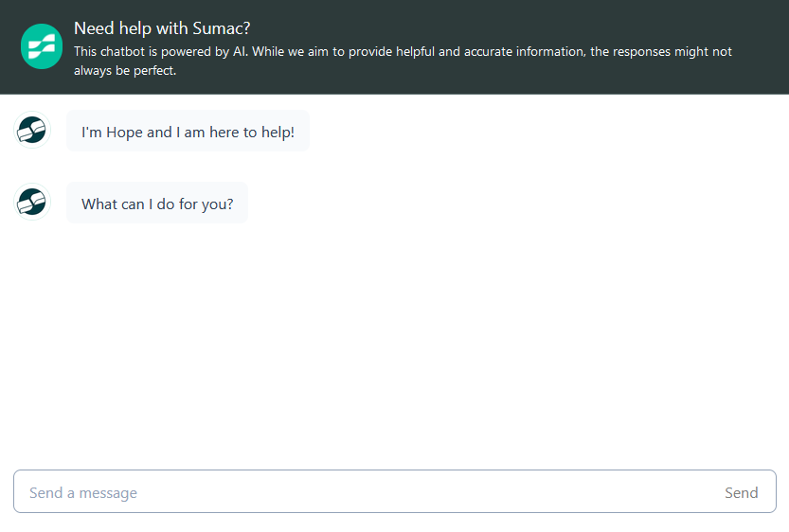Select the Hope greeting message

188,131
